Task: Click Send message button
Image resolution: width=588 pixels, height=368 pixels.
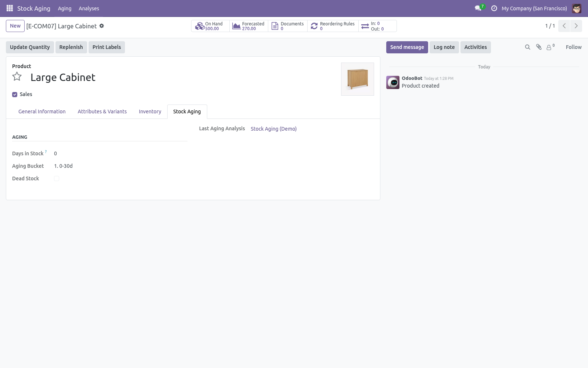Action: [407, 47]
